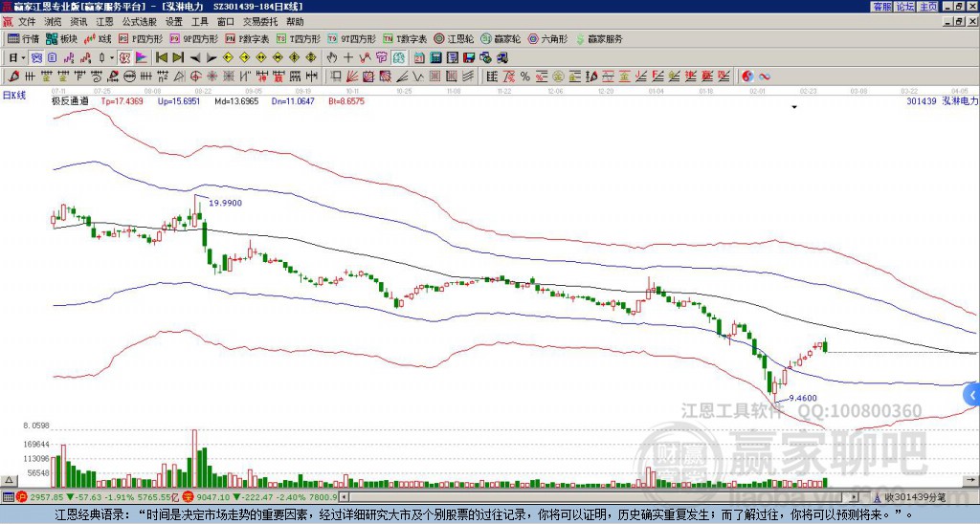Click the chart horizontal scrollbar track

(600, 497)
